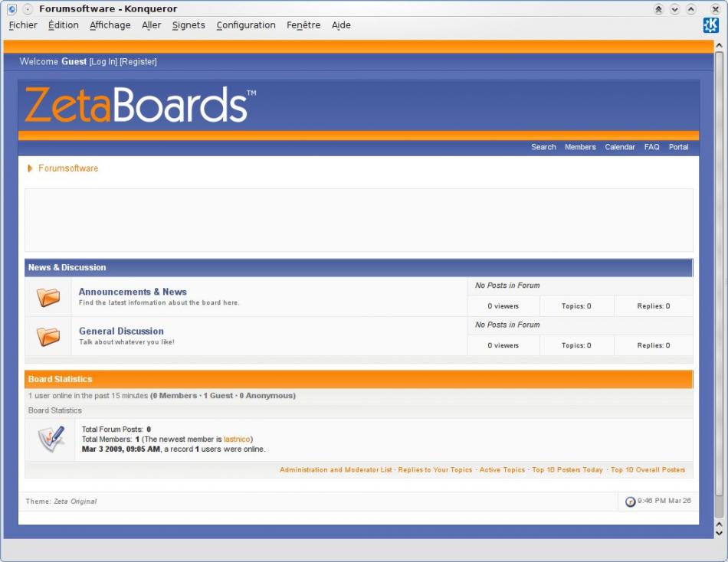This screenshot has width=728, height=562.
Task: Click the sticky pin button in title bar
Action: coord(28,9)
